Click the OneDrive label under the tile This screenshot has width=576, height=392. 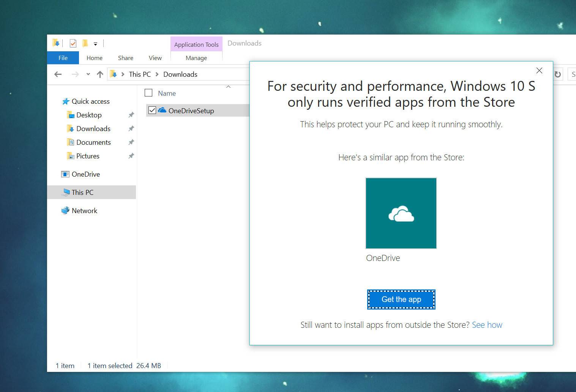coord(383,258)
